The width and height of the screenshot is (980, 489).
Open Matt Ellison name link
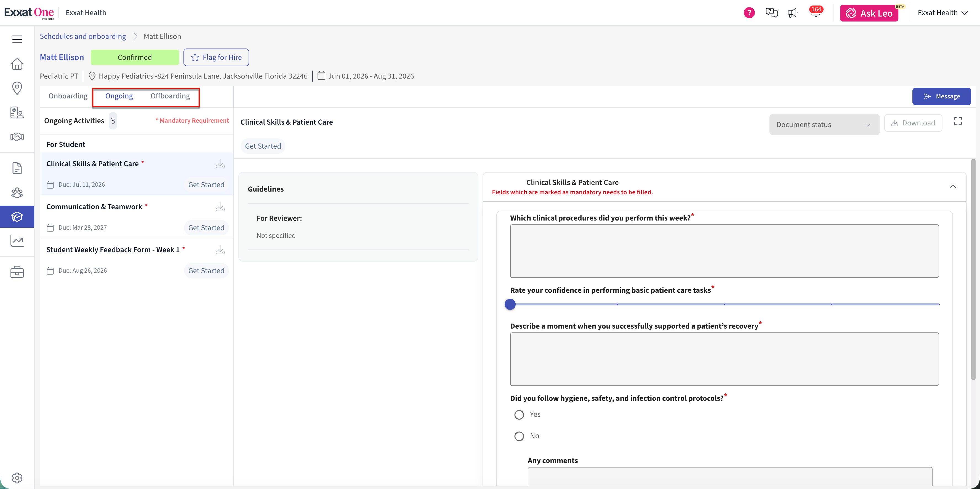(62, 57)
